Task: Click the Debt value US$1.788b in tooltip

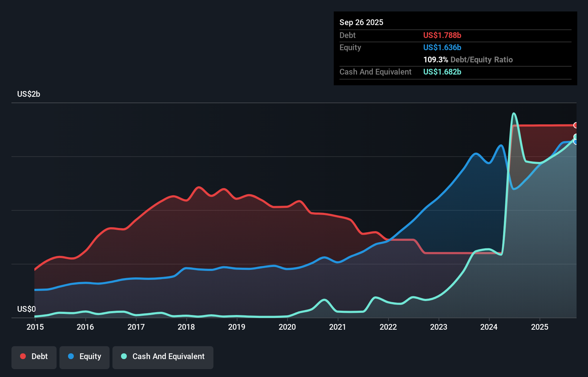Action: [x=442, y=35]
